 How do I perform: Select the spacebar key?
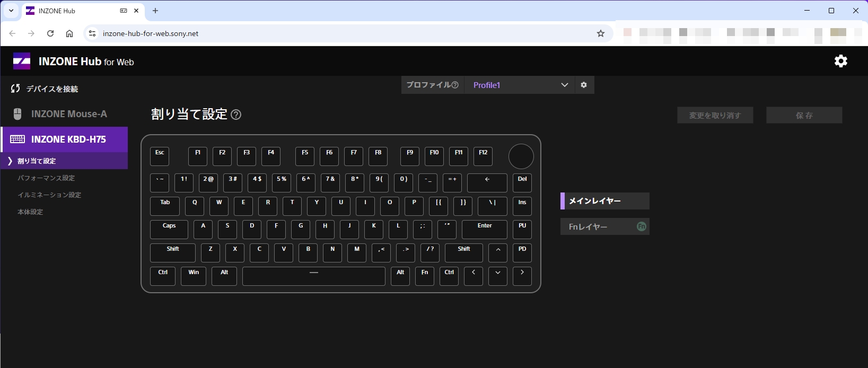[314, 276]
